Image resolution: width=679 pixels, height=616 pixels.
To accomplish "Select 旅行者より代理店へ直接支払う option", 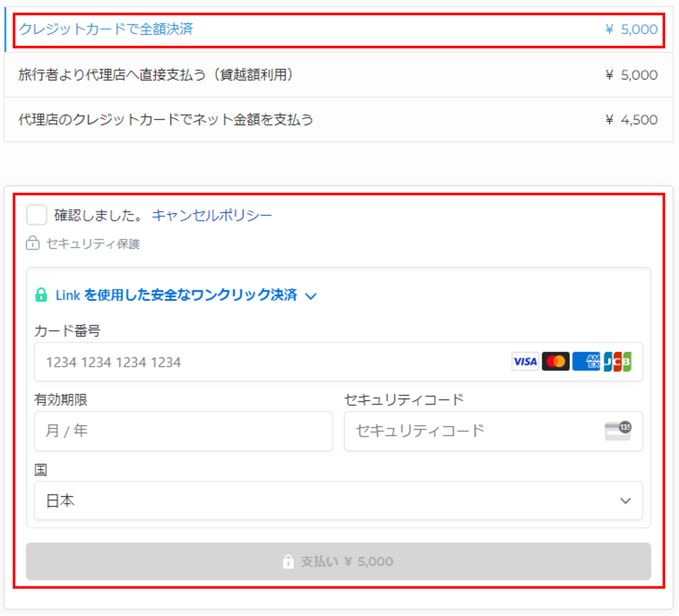I will pos(338,75).
